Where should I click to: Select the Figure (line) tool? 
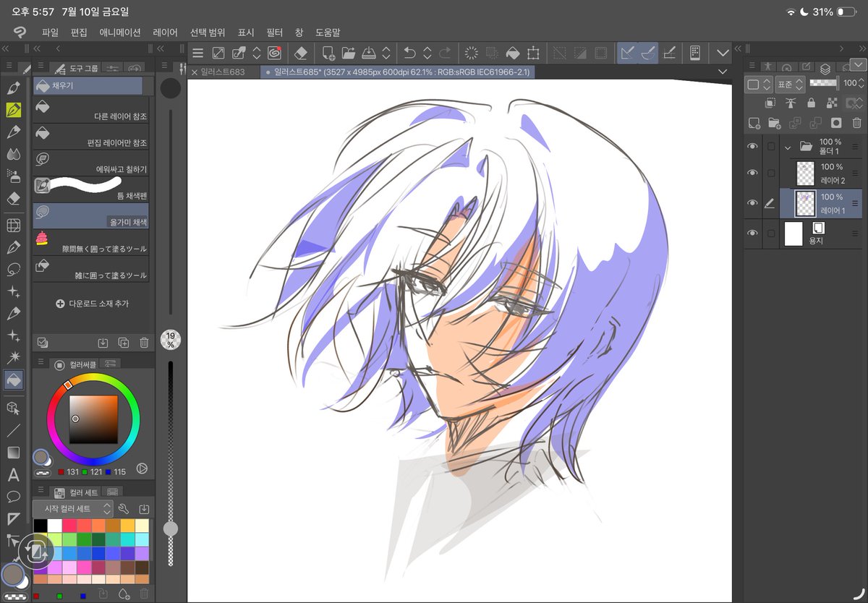click(13, 431)
